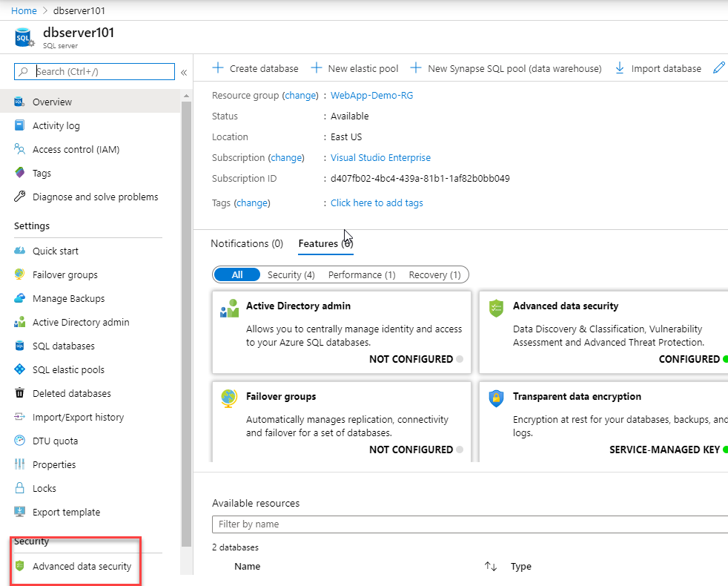The height and width of the screenshot is (586, 728).
Task: Select the All features filter
Action: pyautogui.click(x=237, y=274)
